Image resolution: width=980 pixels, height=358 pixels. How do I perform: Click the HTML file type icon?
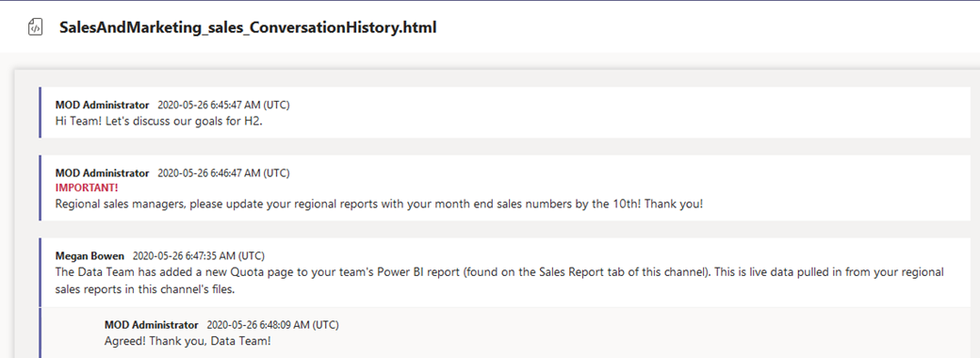[36, 28]
